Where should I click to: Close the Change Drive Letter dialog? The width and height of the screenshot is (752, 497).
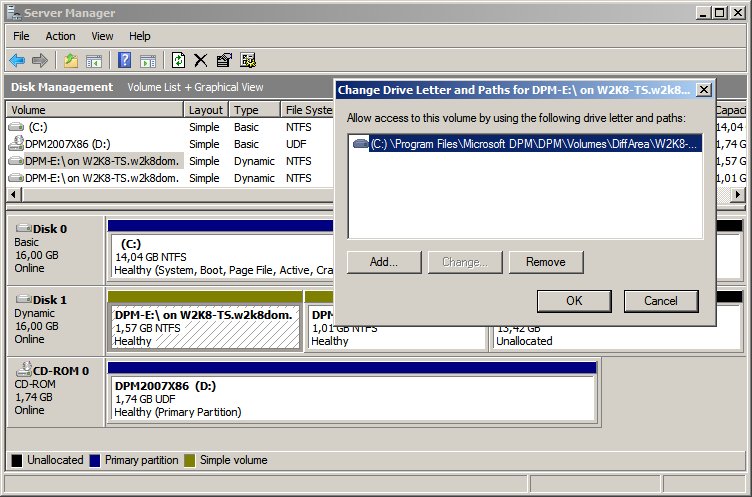coord(704,90)
